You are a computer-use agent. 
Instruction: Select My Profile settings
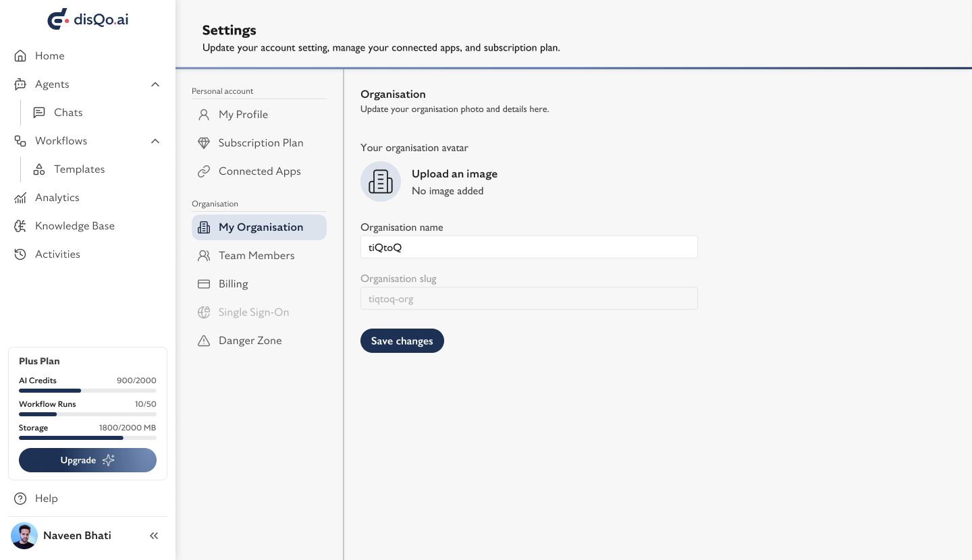259,115
